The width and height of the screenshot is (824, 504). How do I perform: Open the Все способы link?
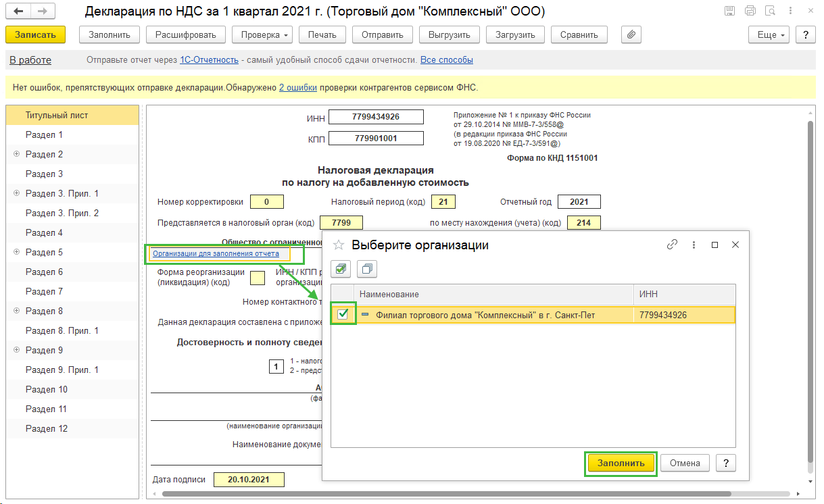[x=447, y=60]
